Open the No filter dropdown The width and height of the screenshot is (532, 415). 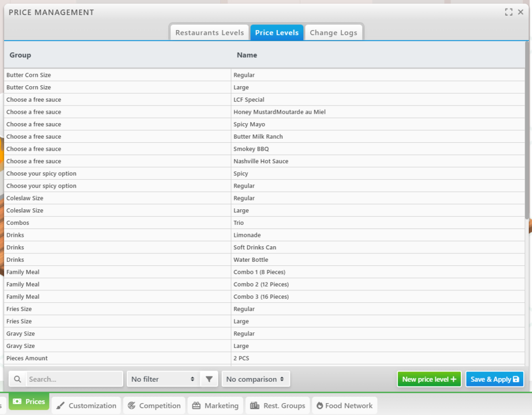(x=163, y=379)
